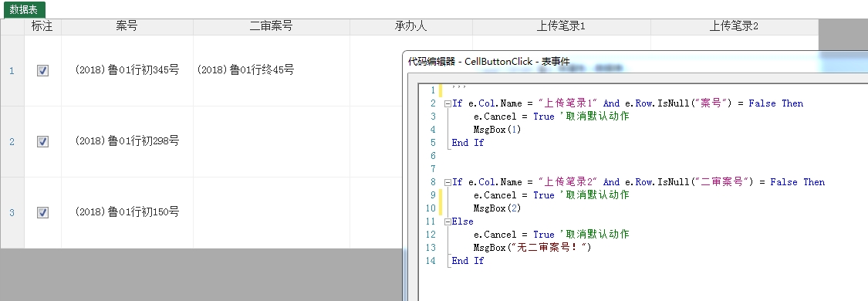Select row header number 3
868x301 pixels.
pos(12,212)
